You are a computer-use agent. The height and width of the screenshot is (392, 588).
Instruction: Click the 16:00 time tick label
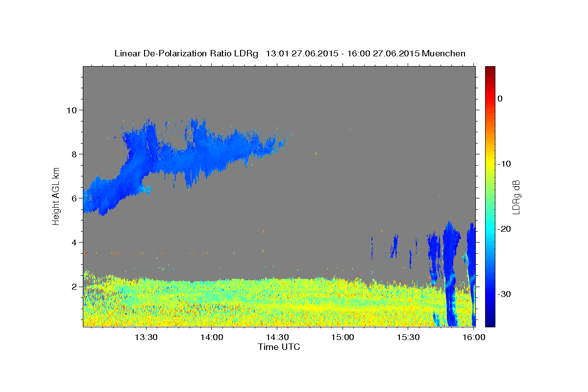(x=473, y=337)
